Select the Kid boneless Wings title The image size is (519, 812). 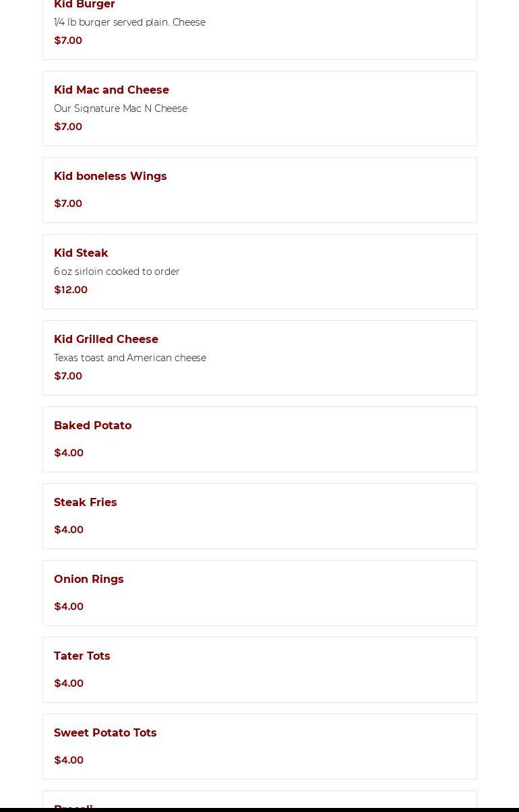coord(110,177)
